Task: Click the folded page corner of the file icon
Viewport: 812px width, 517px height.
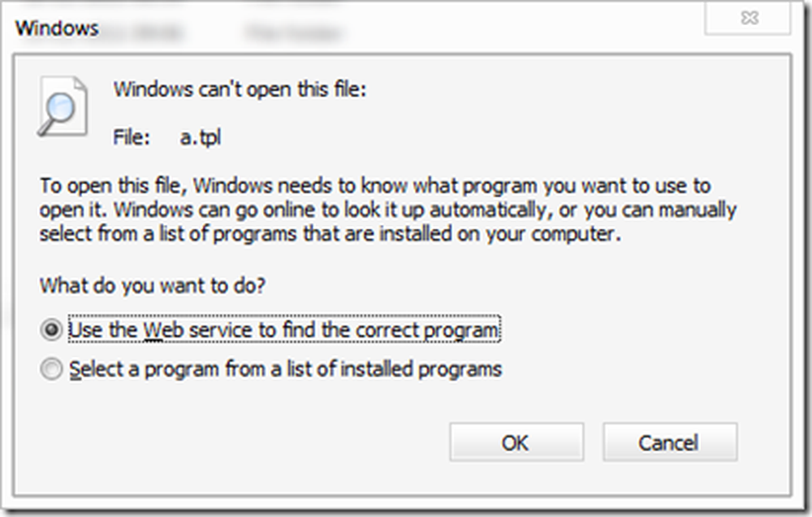Action: 79,85
